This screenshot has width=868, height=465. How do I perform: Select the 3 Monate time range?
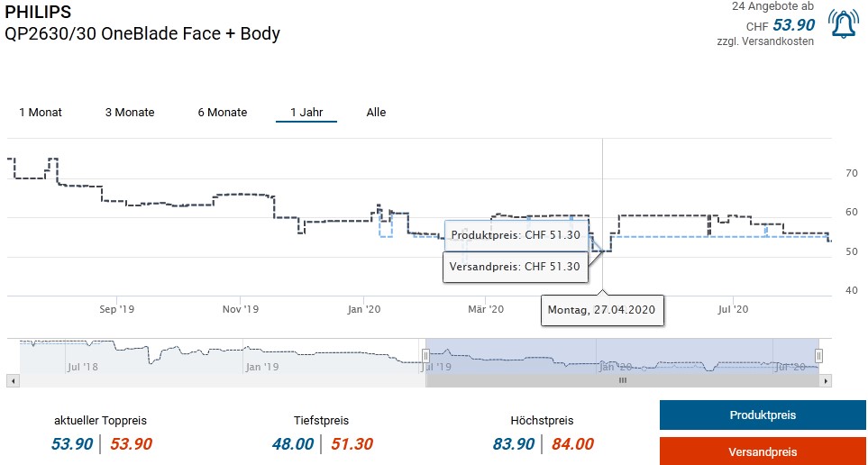pos(130,113)
